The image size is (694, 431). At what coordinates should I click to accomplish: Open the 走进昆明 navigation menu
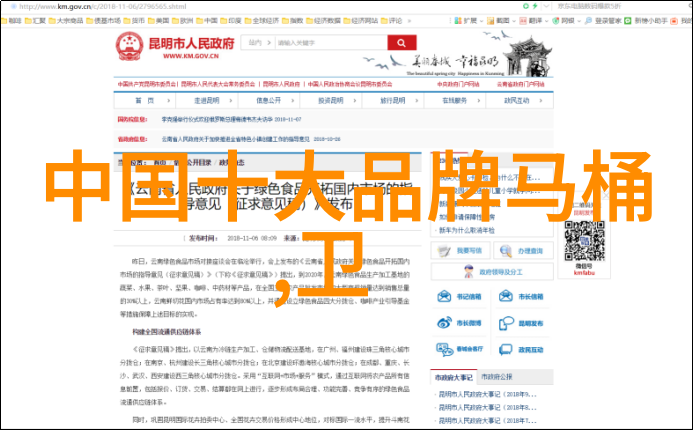click(x=207, y=100)
